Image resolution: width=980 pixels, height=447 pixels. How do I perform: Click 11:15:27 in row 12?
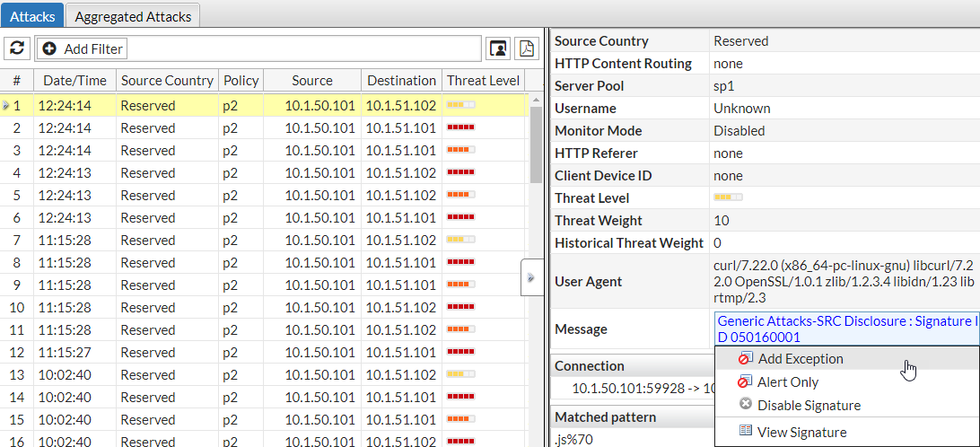(x=65, y=353)
